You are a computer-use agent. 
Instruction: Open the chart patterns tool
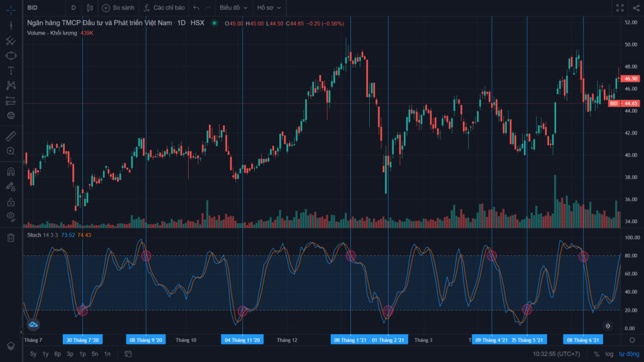[11, 85]
